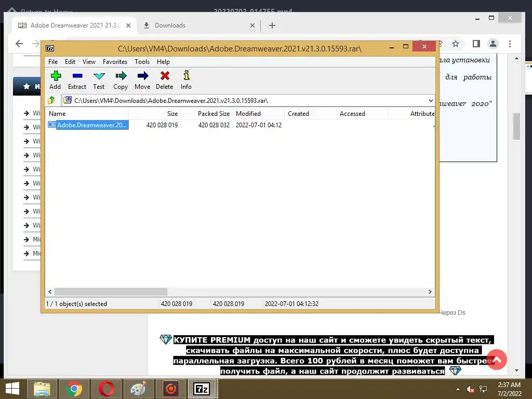Sort by the Attributes column header
532x399 pixels.
point(412,114)
